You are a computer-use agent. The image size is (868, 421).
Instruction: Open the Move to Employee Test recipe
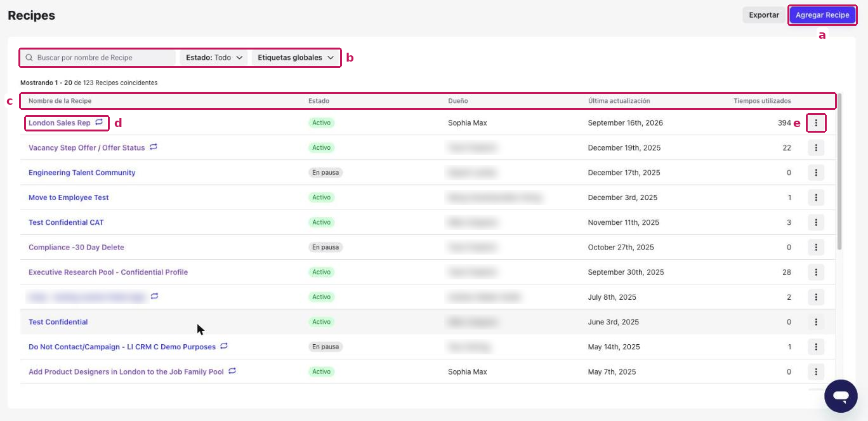[69, 197]
